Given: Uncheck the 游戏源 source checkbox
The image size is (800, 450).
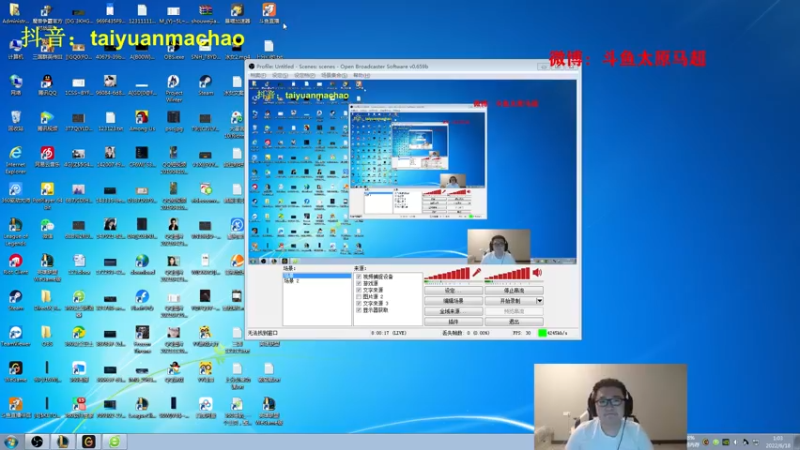Looking at the screenshot, I should click(359, 283).
